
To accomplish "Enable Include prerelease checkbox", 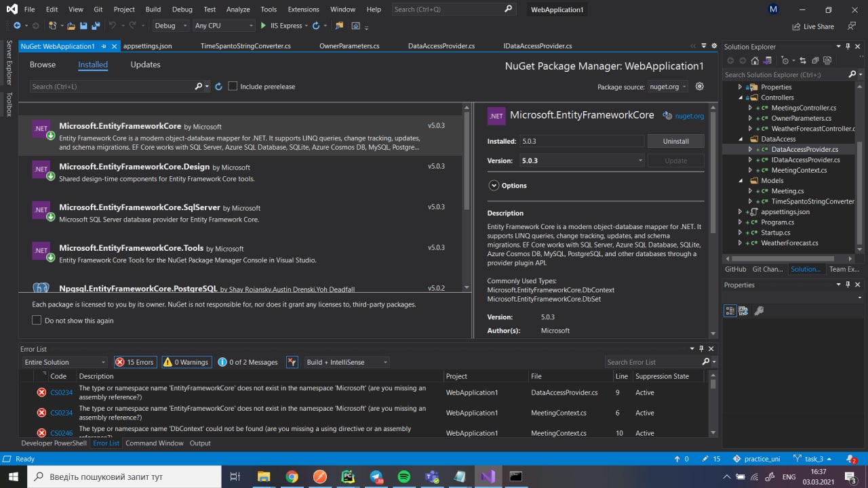I will point(233,87).
